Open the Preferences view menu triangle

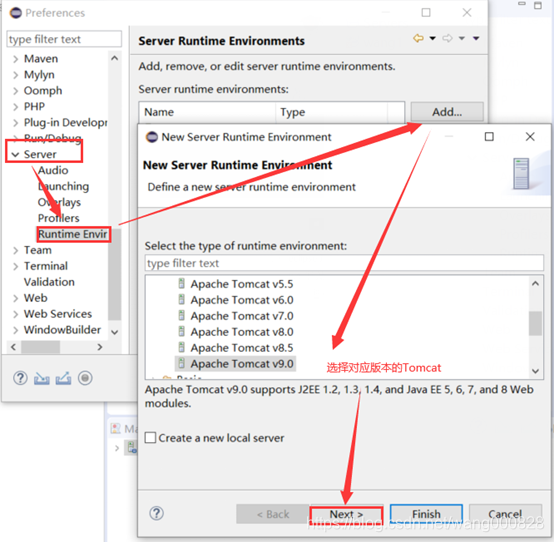coord(476,38)
